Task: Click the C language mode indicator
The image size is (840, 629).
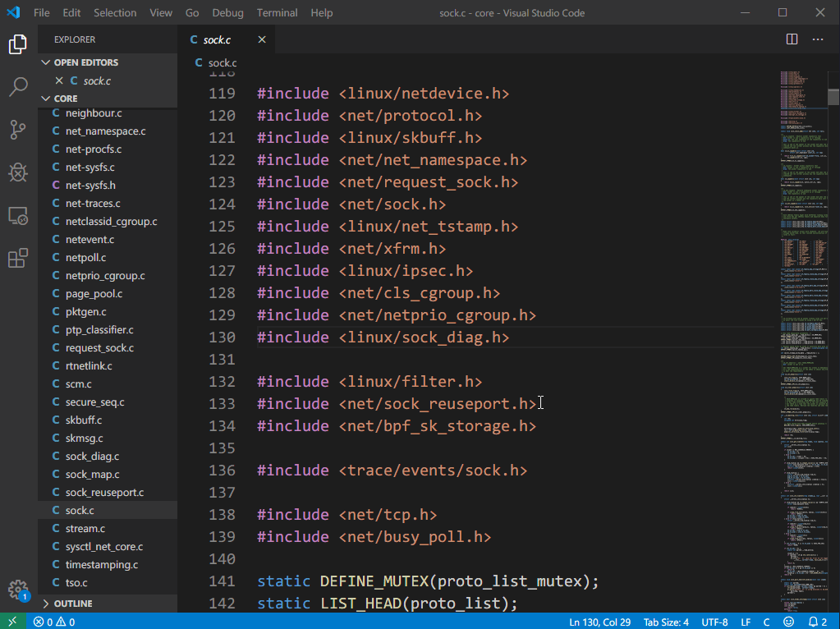Action: pos(766,622)
